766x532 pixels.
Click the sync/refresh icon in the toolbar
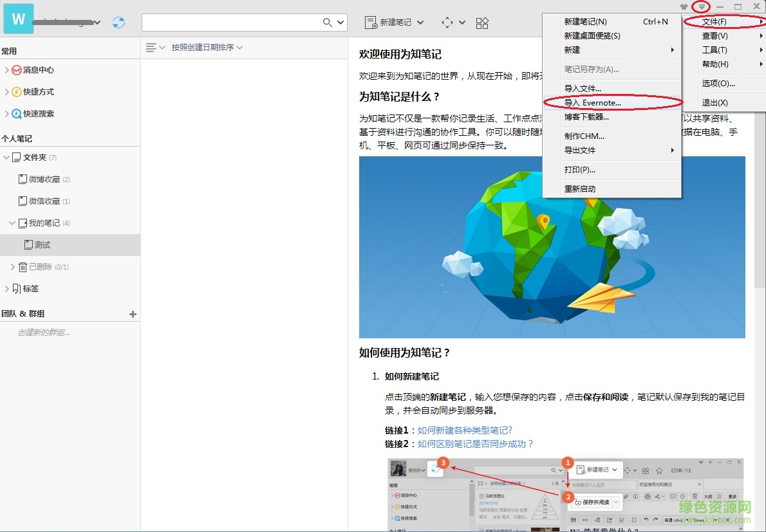pyautogui.click(x=118, y=22)
